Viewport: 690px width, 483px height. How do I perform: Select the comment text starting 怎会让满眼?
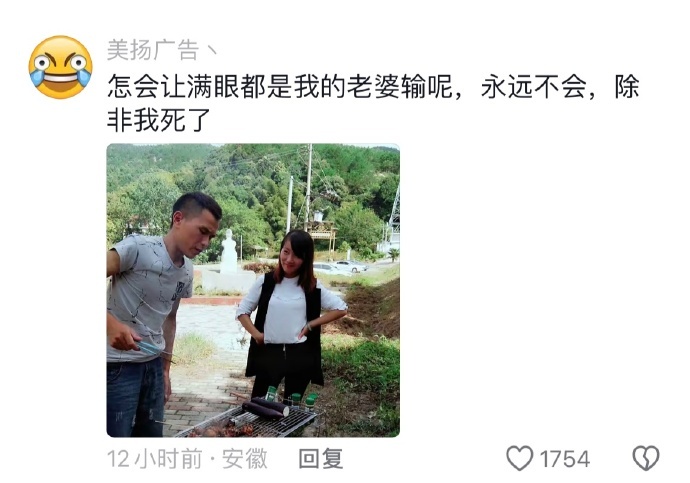tap(373, 103)
